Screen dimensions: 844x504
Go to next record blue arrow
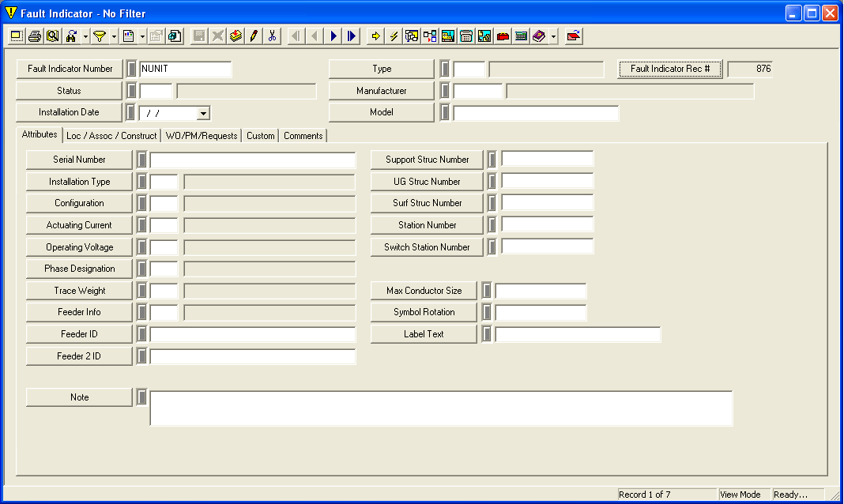[333, 36]
